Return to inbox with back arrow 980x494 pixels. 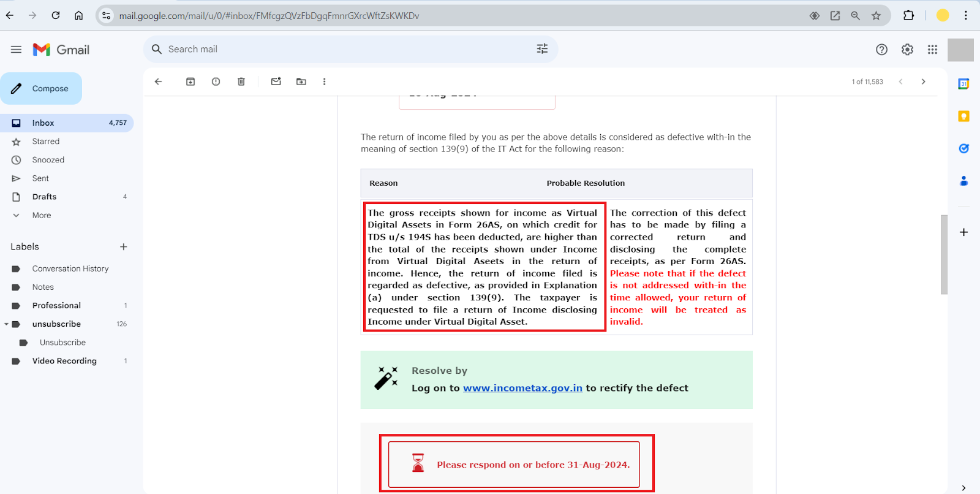pyautogui.click(x=159, y=82)
